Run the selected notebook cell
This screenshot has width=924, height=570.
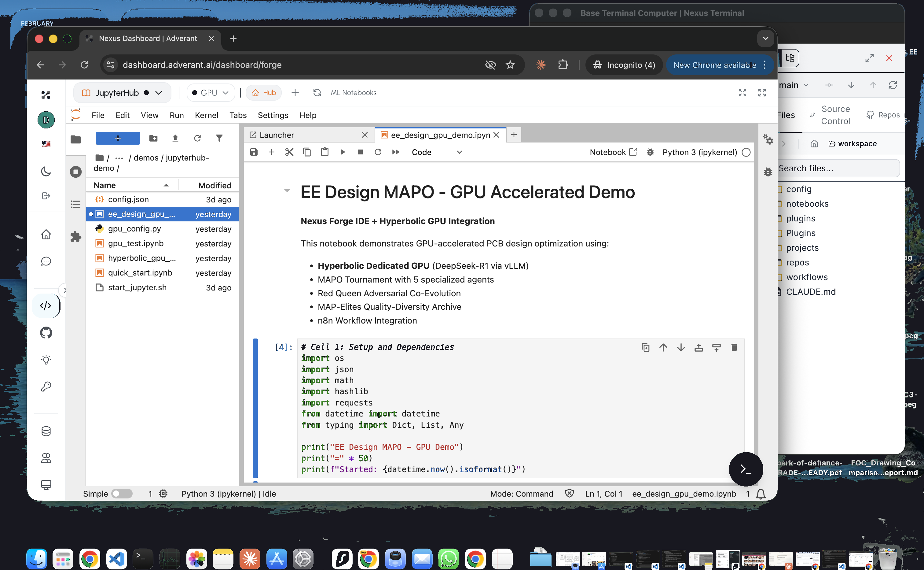pyautogui.click(x=343, y=152)
